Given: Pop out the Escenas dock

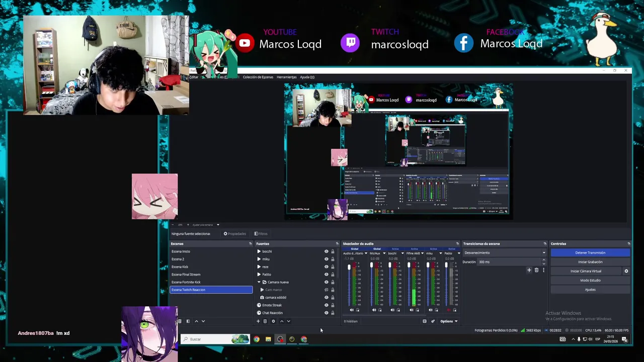Looking at the screenshot, I should (x=250, y=244).
